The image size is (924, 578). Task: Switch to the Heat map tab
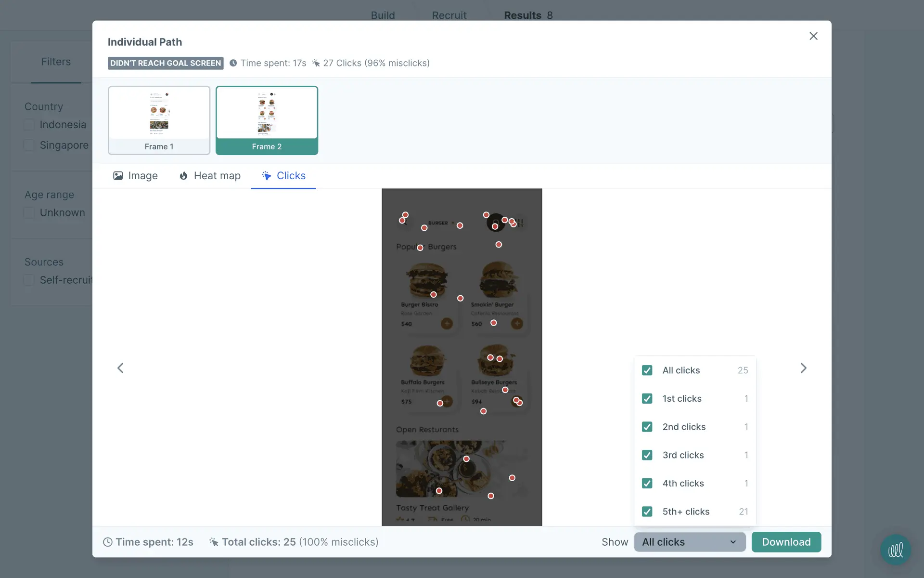(210, 176)
